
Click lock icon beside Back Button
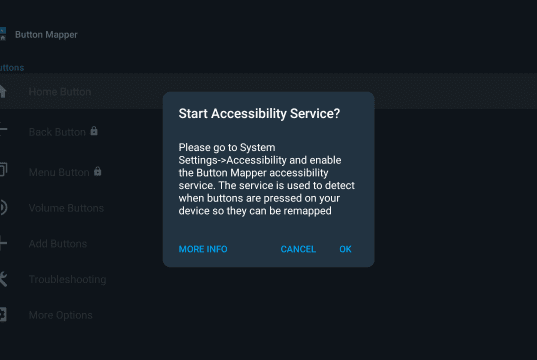94,131
